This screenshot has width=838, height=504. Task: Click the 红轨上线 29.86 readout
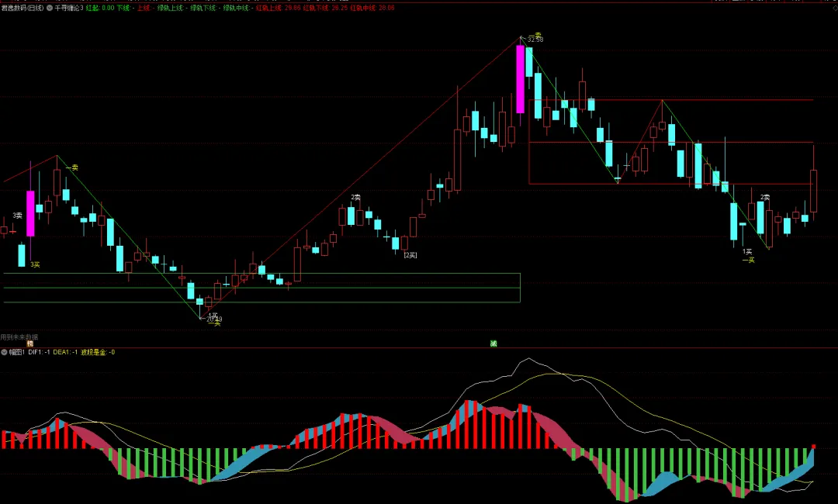coord(278,8)
